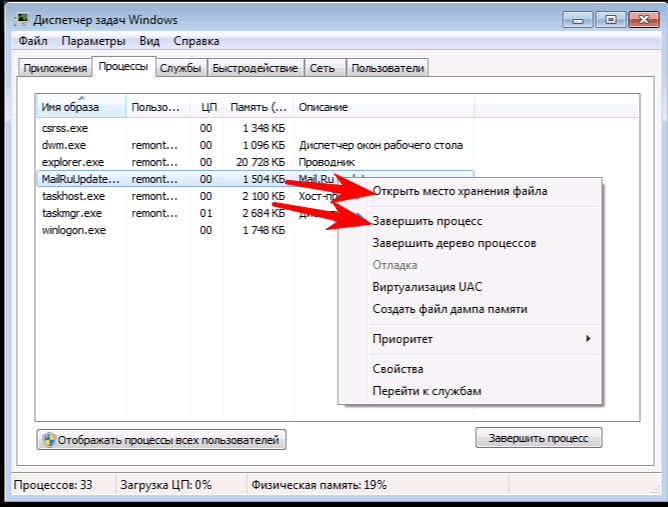Open the Вид menu
This screenshot has width=668, height=507.
(149, 41)
